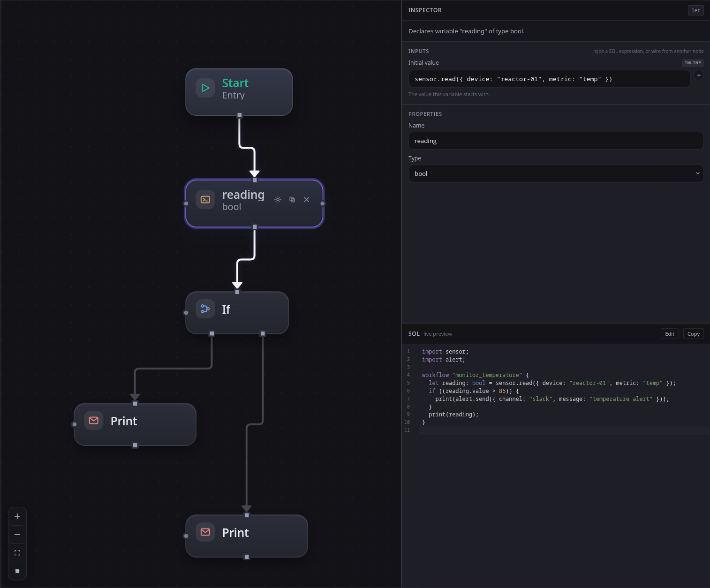Focus the Name field containing "reading"
The image size is (710, 588).
(x=556, y=141)
